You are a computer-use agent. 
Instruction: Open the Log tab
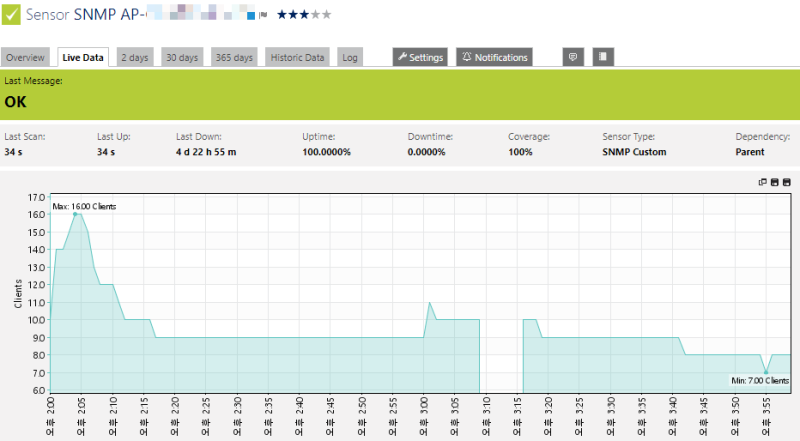(x=350, y=57)
